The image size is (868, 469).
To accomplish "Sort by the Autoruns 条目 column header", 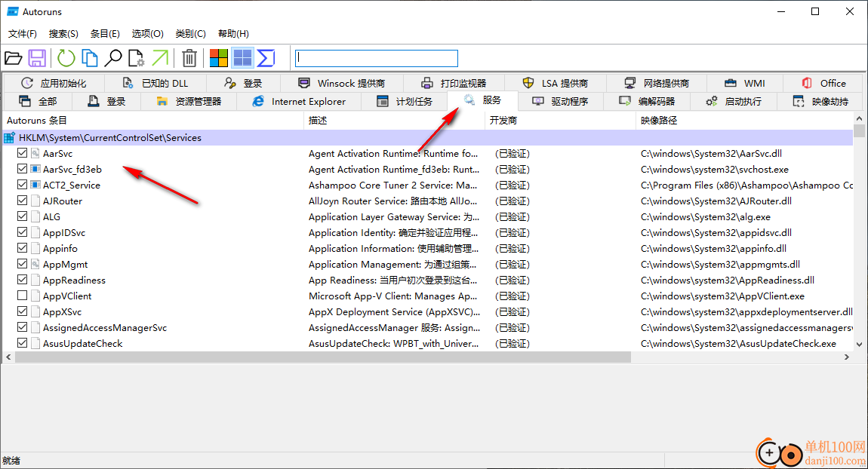I will 153,120.
